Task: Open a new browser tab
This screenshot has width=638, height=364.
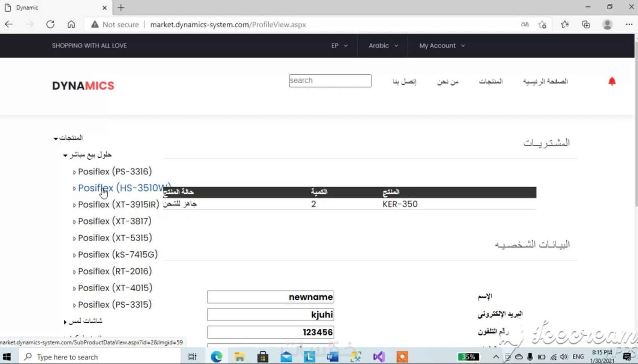Action: (x=121, y=8)
